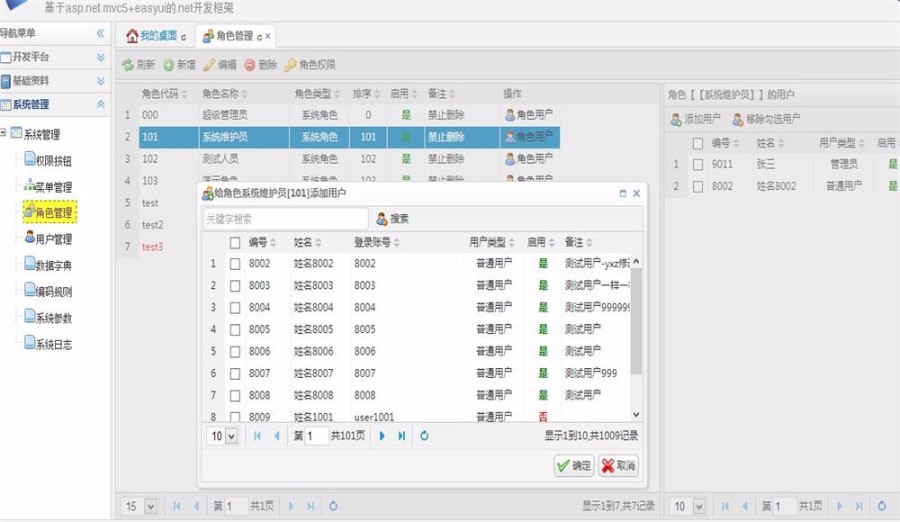This screenshot has height=522, width=900.
Task: Refresh the dialog user list pager
Action: tap(424, 436)
